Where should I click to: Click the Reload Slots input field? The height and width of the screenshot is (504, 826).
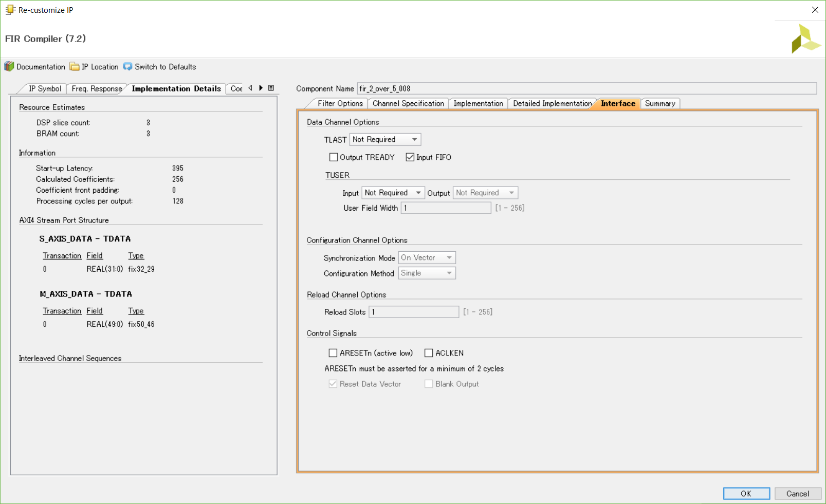click(x=414, y=312)
